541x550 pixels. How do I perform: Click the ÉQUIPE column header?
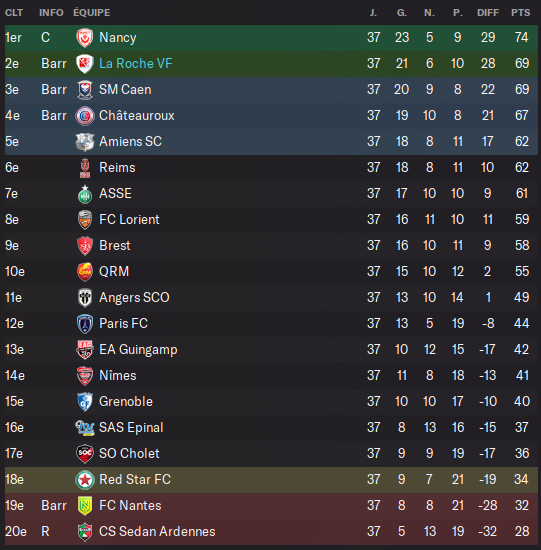tap(92, 13)
